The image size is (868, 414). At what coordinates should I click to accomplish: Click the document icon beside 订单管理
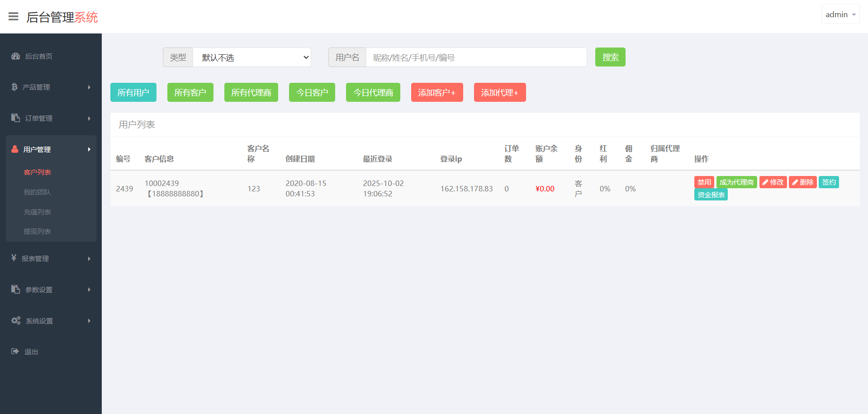point(15,118)
